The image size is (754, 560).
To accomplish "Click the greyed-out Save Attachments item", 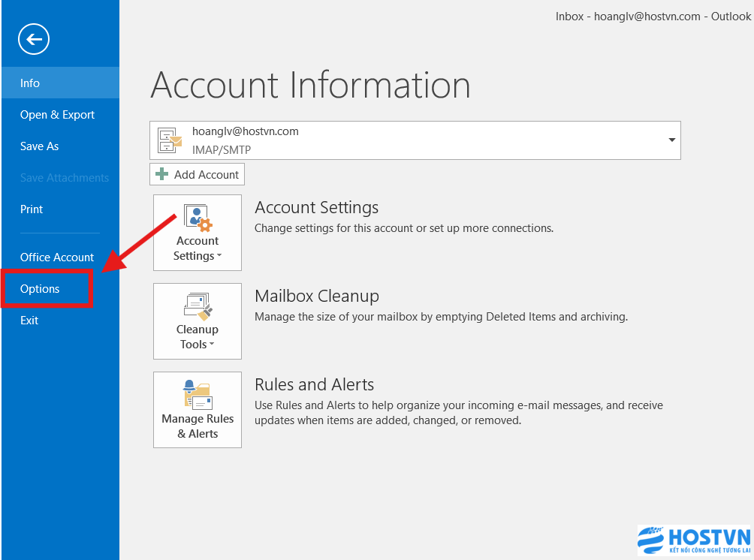I will point(64,178).
